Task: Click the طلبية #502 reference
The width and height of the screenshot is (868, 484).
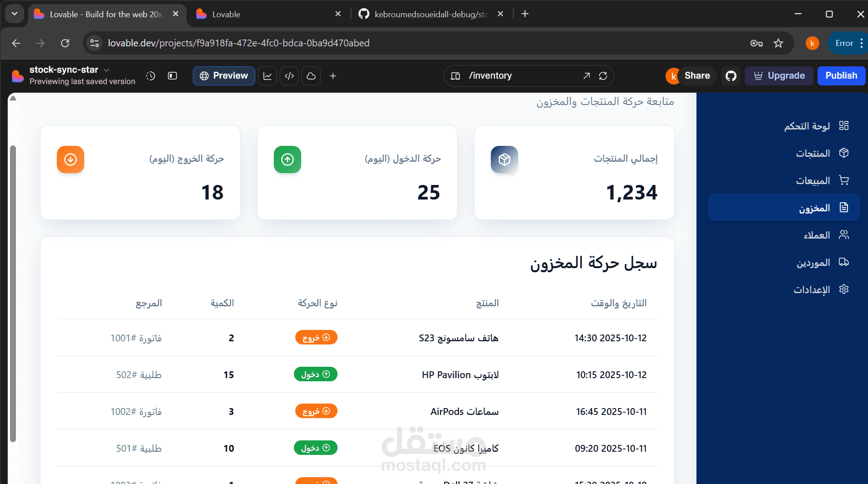Action: tap(139, 375)
